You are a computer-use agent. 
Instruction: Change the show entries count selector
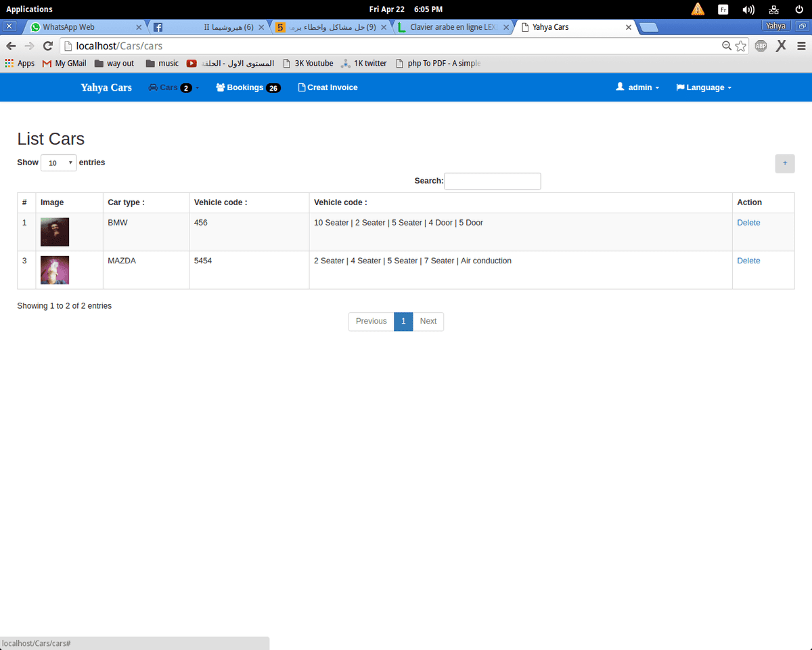(x=59, y=163)
